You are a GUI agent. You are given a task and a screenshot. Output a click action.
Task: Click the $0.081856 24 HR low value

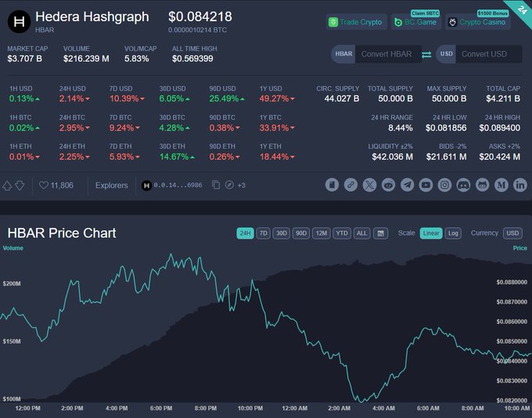pyautogui.click(x=446, y=128)
